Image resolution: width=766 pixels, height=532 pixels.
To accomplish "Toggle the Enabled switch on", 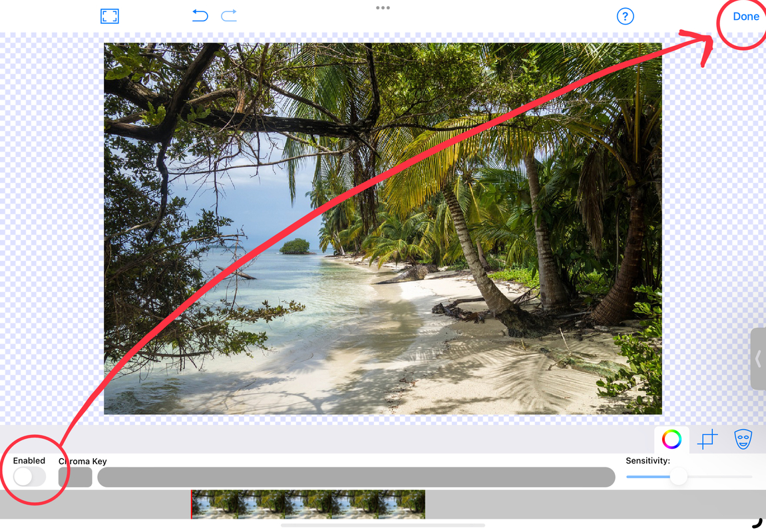I will pyautogui.click(x=29, y=476).
